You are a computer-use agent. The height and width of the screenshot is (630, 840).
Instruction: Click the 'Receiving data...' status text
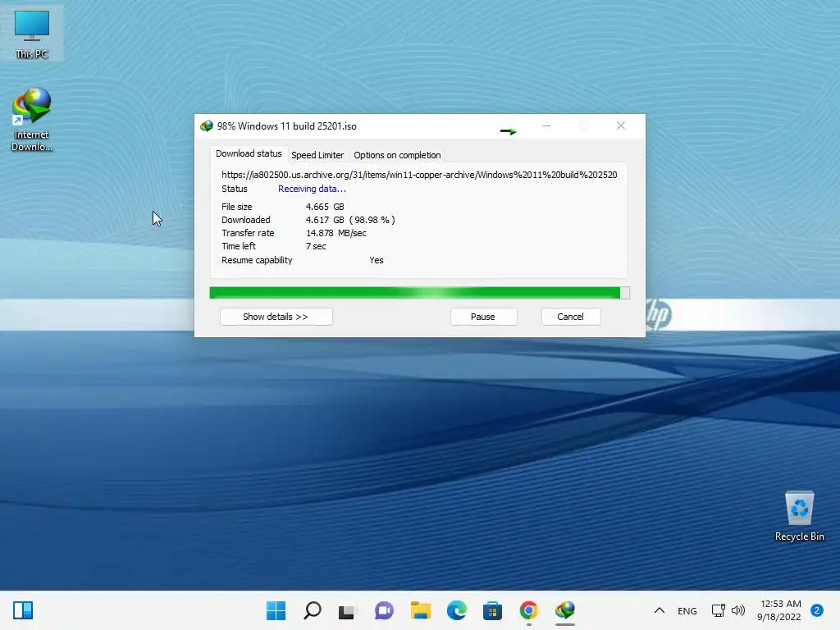(x=312, y=189)
